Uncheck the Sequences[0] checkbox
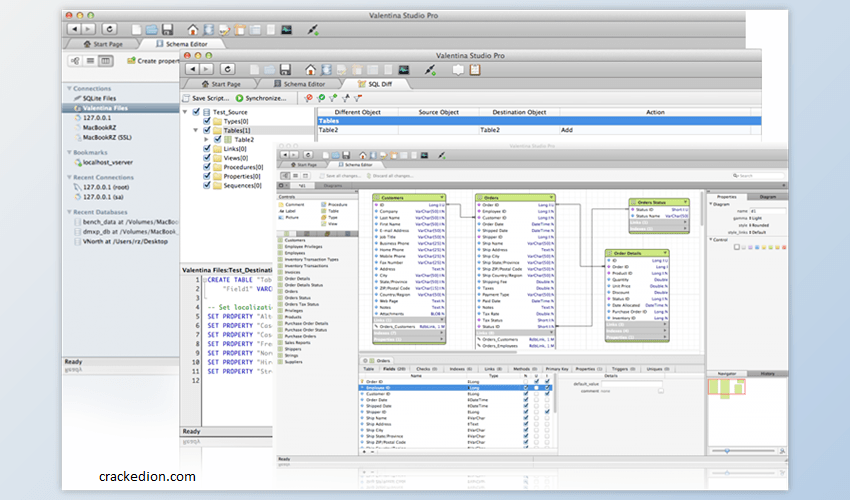This screenshot has height=500, width=850. click(207, 185)
